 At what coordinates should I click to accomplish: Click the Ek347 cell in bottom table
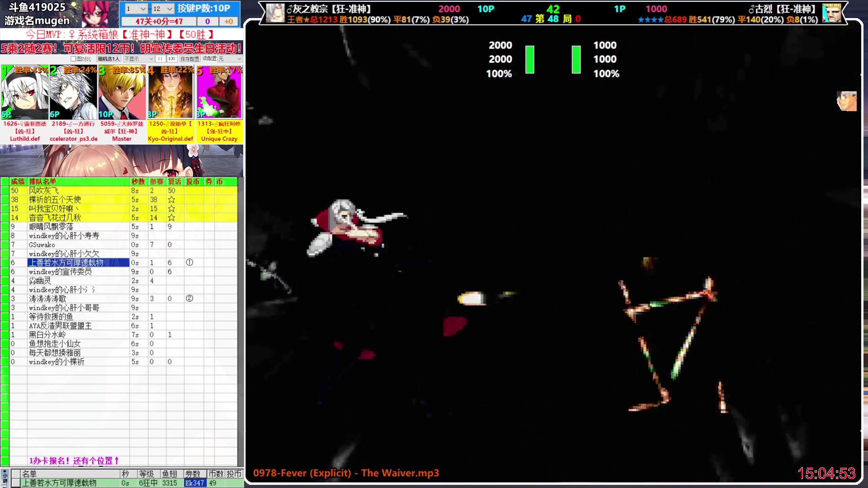(195, 483)
